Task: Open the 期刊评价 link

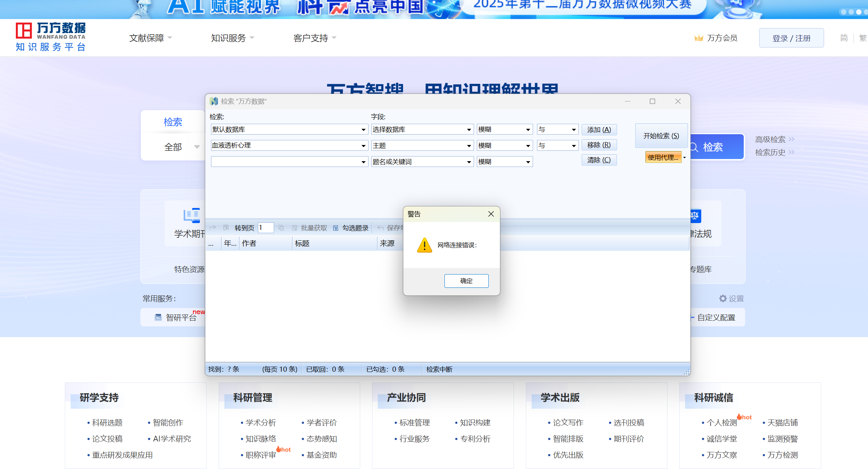Action: click(629, 439)
